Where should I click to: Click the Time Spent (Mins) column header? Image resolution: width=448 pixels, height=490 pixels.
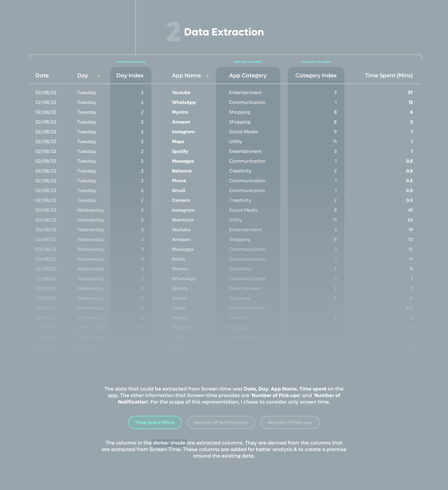click(388, 76)
